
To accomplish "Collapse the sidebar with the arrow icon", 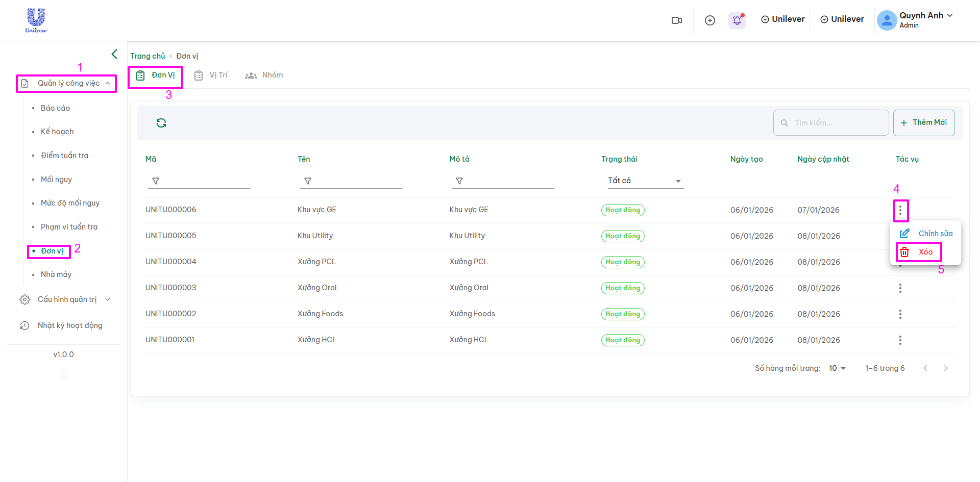I will 114,54.
